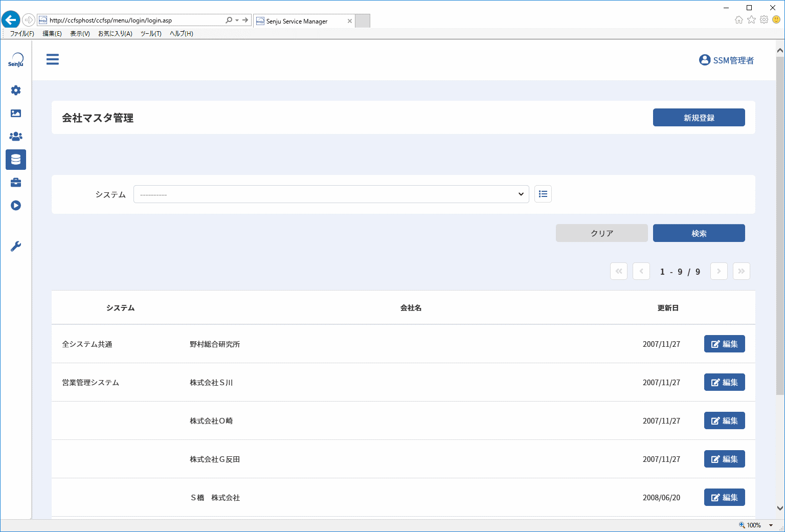The width and height of the screenshot is (785, 532).
Task: Click the database master sidebar icon
Action: point(16,160)
